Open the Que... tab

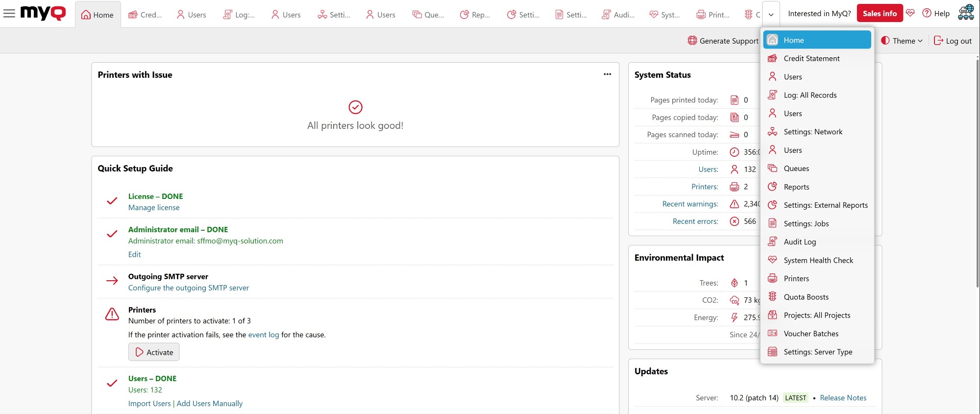pyautogui.click(x=428, y=15)
